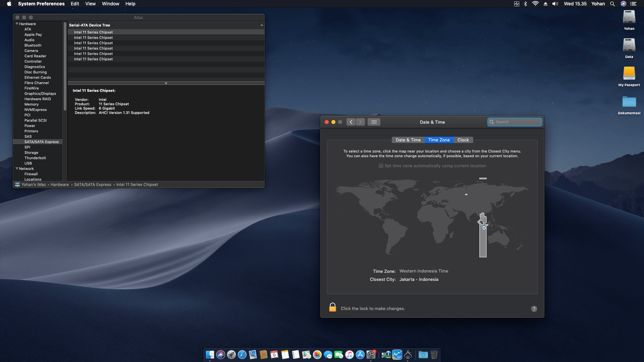Click the help question mark button
644x362 pixels.
coord(534,309)
